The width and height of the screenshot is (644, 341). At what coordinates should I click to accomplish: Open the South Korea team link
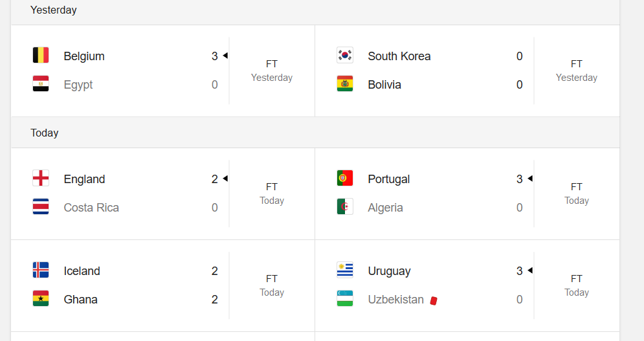coord(399,56)
